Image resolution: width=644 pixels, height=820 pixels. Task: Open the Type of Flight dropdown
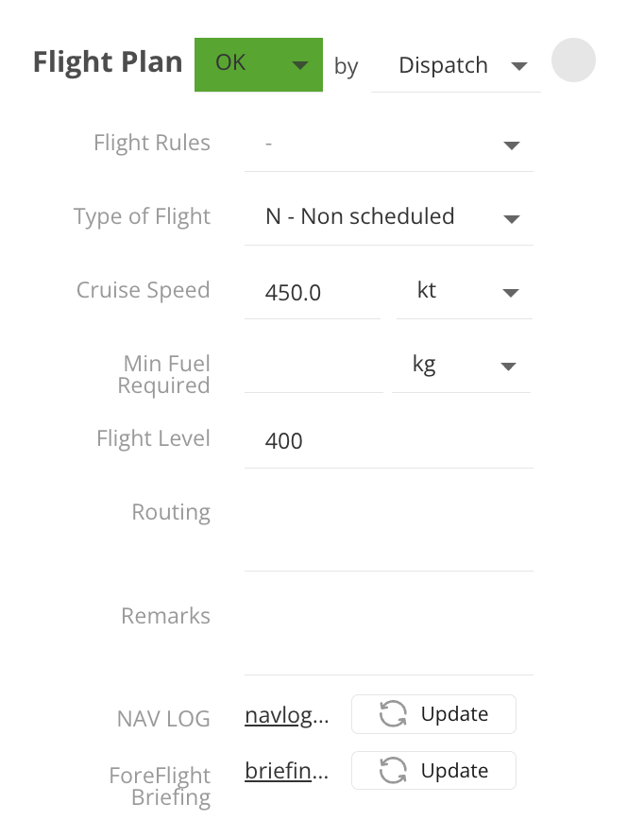pos(511,217)
